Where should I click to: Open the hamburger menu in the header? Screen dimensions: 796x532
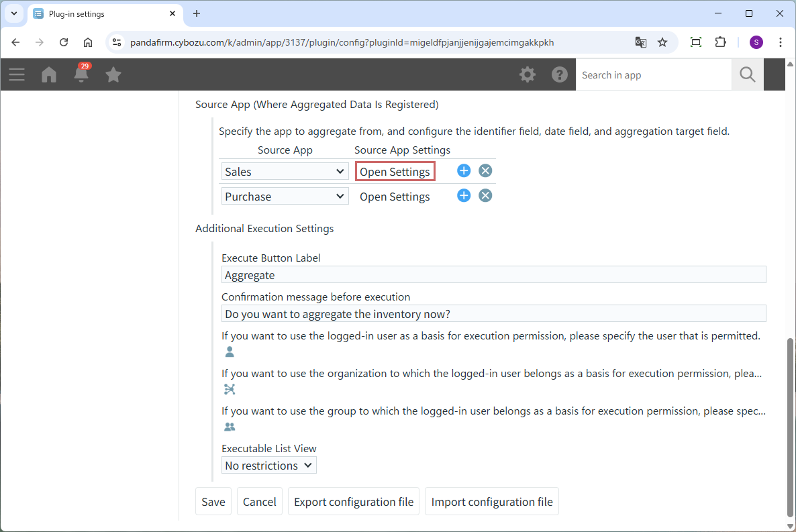pos(17,74)
